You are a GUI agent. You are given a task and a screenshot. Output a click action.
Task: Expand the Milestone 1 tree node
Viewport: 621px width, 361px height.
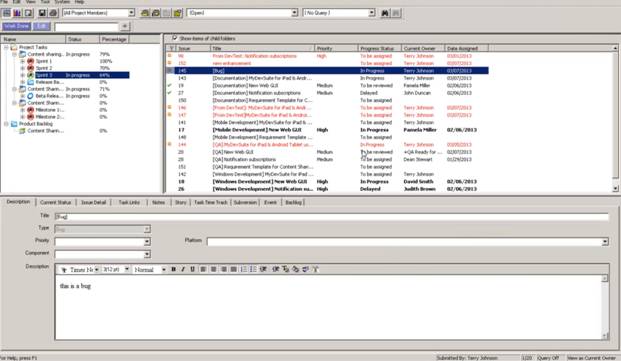(x=23, y=110)
